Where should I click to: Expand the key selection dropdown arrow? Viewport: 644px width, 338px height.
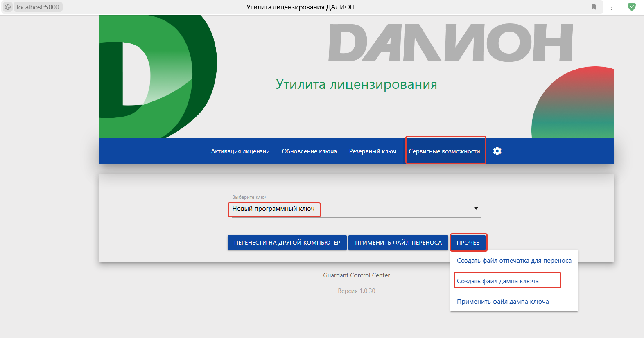tap(476, 209)
